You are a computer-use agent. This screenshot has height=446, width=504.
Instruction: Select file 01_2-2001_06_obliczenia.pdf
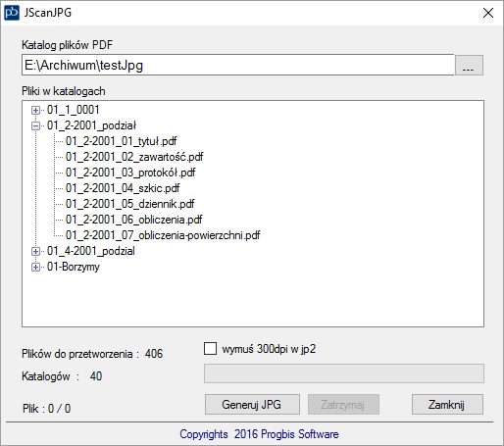pyautogui.click(x=133, y=220)
